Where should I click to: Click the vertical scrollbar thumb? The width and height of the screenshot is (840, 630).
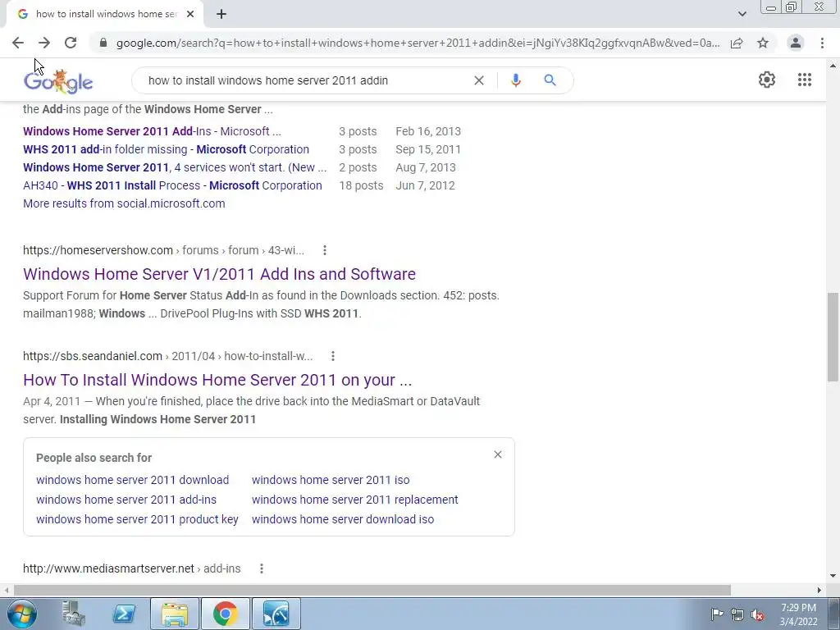833,337
